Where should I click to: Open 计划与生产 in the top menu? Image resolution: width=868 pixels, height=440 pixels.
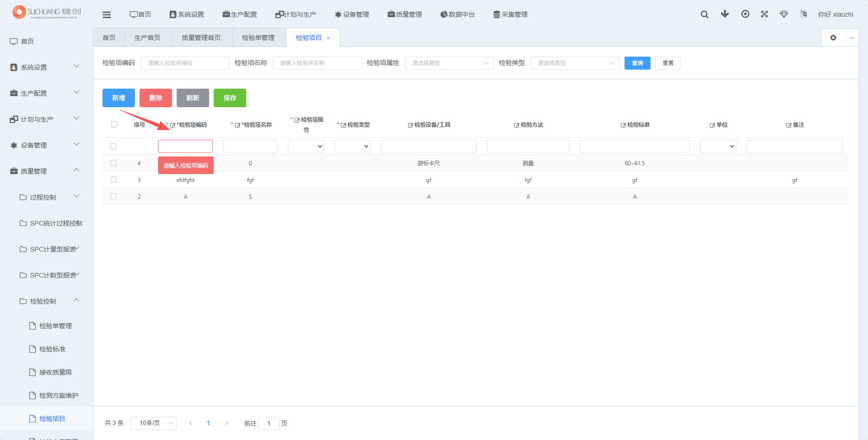[296, 14]
